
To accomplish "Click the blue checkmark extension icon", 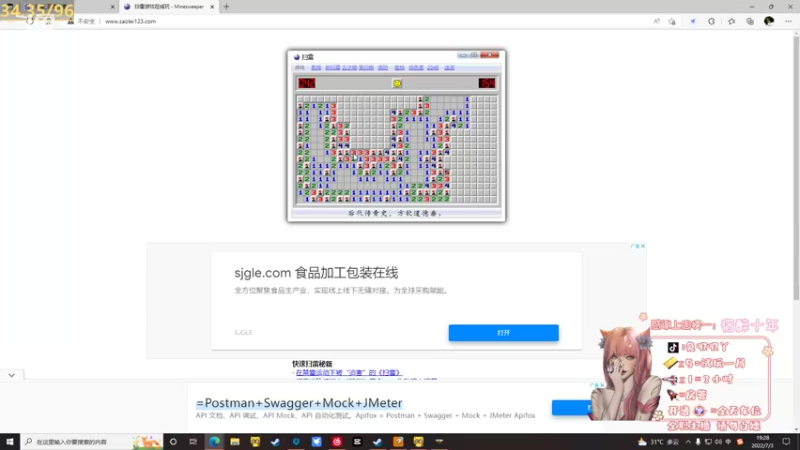I will [693, 21].
